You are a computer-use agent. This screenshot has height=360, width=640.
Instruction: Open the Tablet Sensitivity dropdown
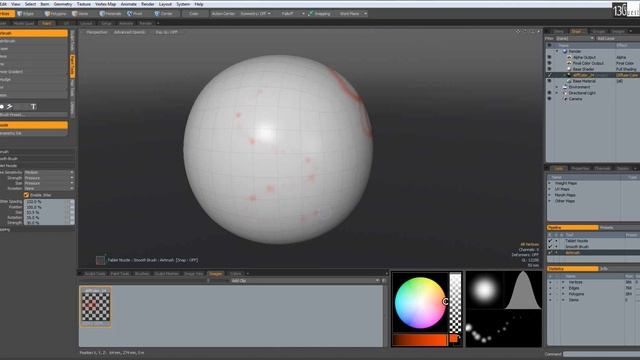[49, 173]
